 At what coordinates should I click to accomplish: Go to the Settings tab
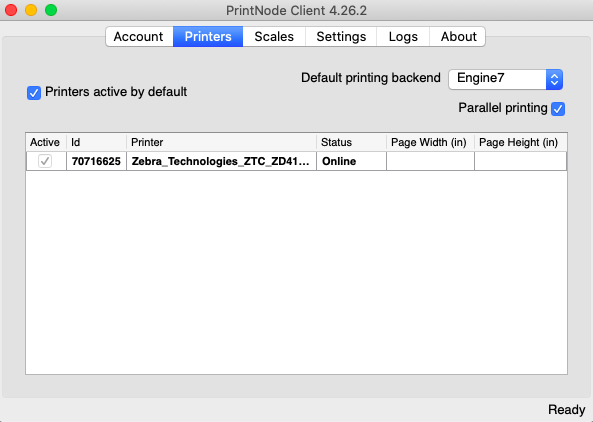[x=341, y=37]
